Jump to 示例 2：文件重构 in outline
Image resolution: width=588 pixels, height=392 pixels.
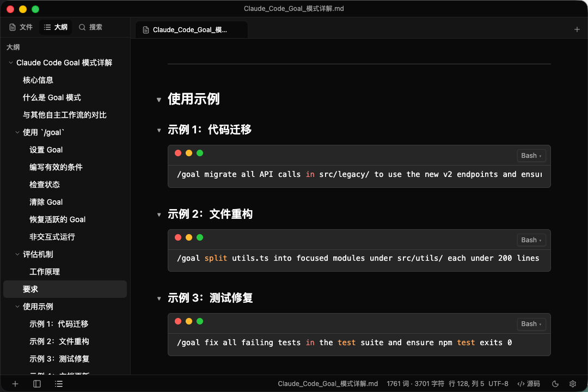click(x=59, y=341)
